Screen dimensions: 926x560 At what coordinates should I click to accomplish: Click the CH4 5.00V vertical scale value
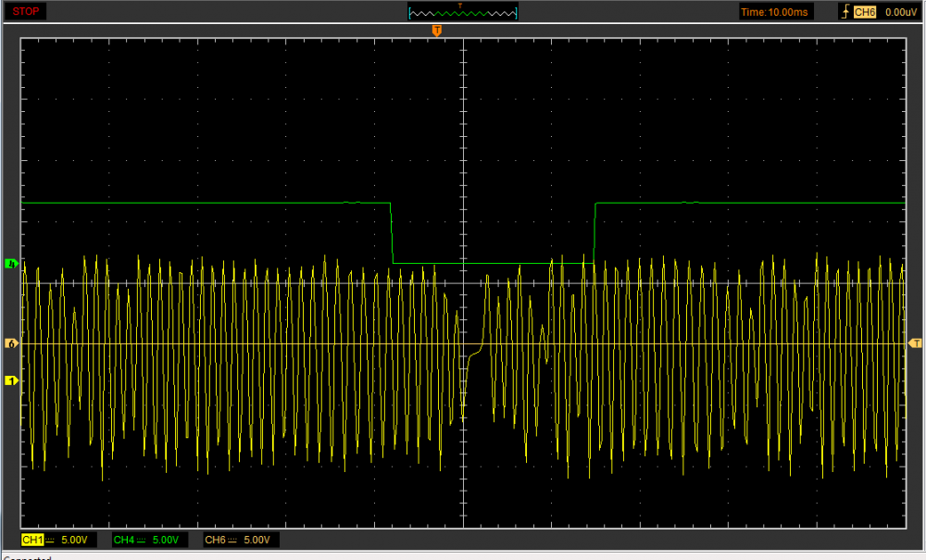pos(166,540)
